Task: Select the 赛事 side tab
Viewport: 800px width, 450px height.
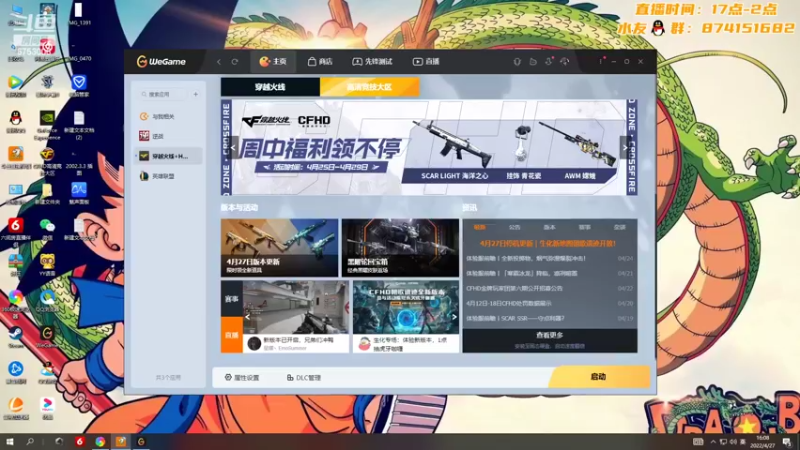Action: (232, 298)
